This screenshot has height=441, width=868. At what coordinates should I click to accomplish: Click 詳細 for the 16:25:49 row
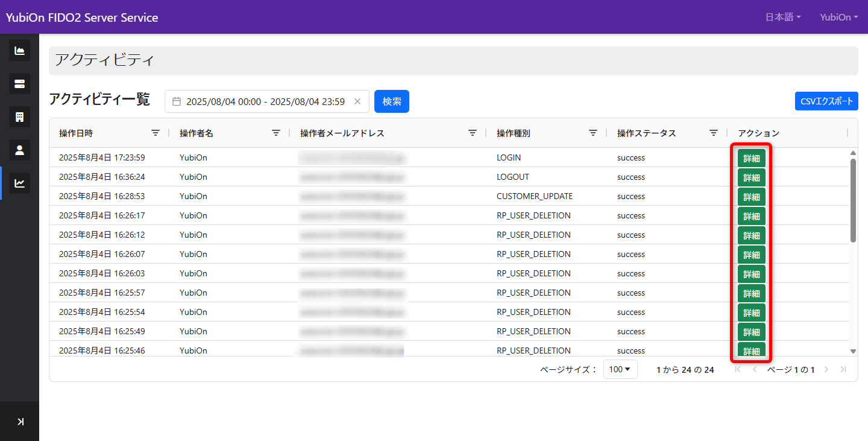[752, 332]
